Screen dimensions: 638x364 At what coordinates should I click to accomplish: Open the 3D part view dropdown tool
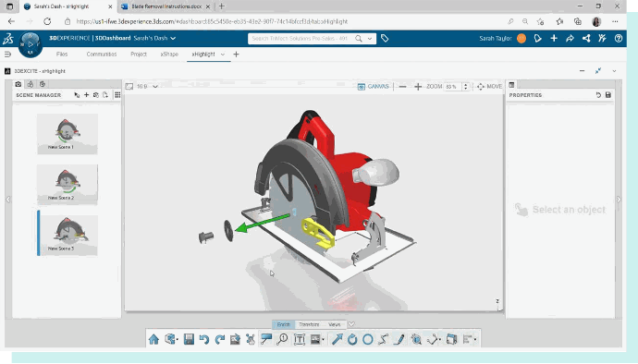tap(171, 339)
